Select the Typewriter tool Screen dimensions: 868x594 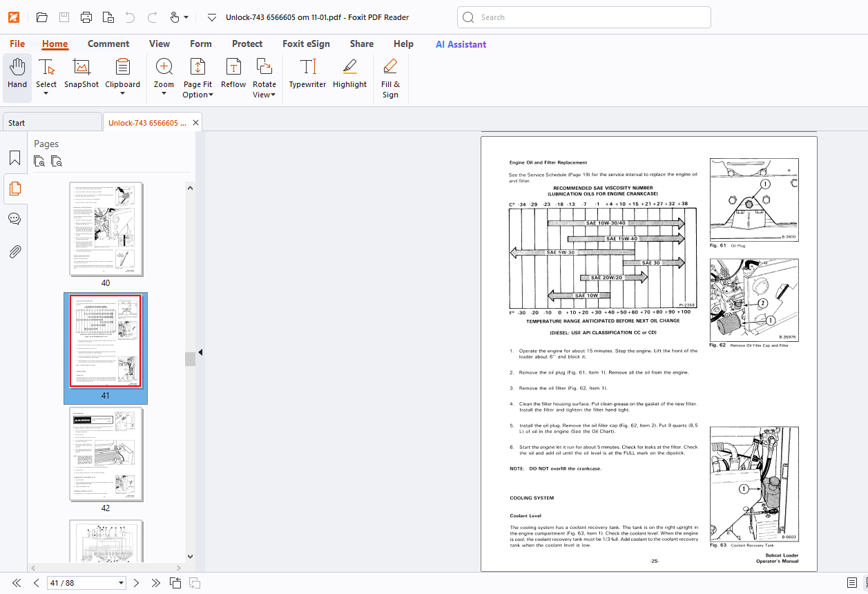coord(307,75)
